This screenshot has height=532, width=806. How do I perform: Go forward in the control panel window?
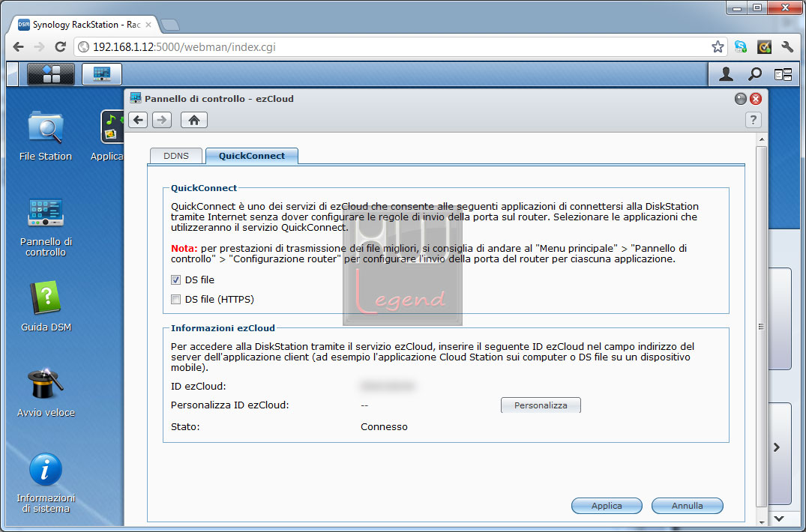[x=161, y=120]
